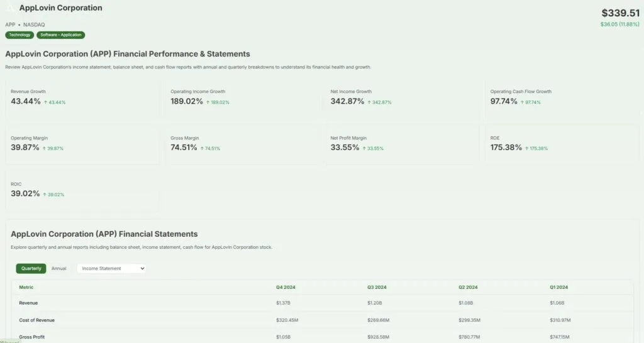644x343 pixels.
Task: Switch to the Quarterly report view
Action: pyautogui.click(x=31, y=268)
